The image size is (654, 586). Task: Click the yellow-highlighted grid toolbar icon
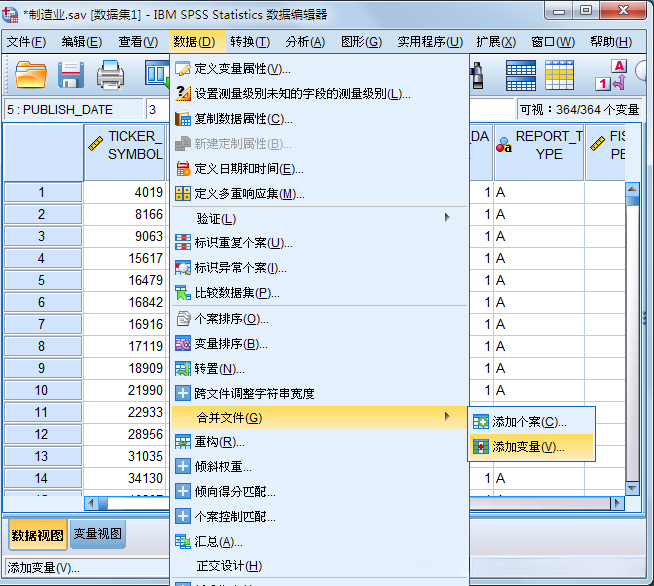559,75
